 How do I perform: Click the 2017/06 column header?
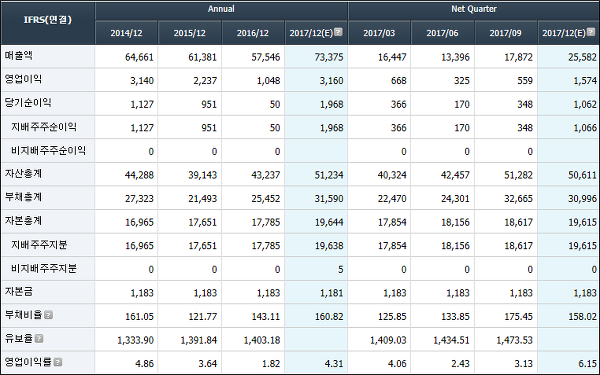point(442,33)
